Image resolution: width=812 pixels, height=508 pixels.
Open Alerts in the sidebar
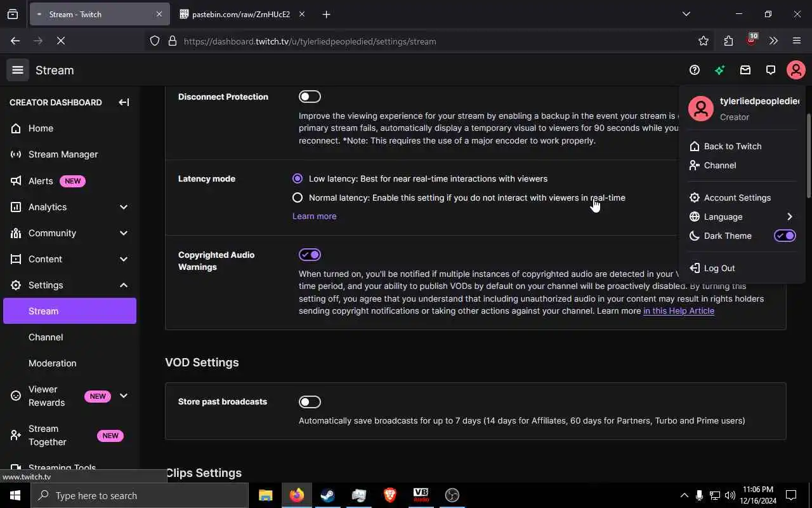[x=70, y=181]
